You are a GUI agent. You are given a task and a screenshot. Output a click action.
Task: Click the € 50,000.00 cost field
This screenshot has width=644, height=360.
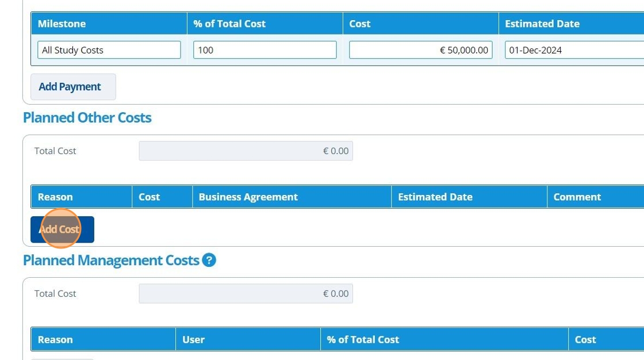pyautogui.click(x=420, y=50)
